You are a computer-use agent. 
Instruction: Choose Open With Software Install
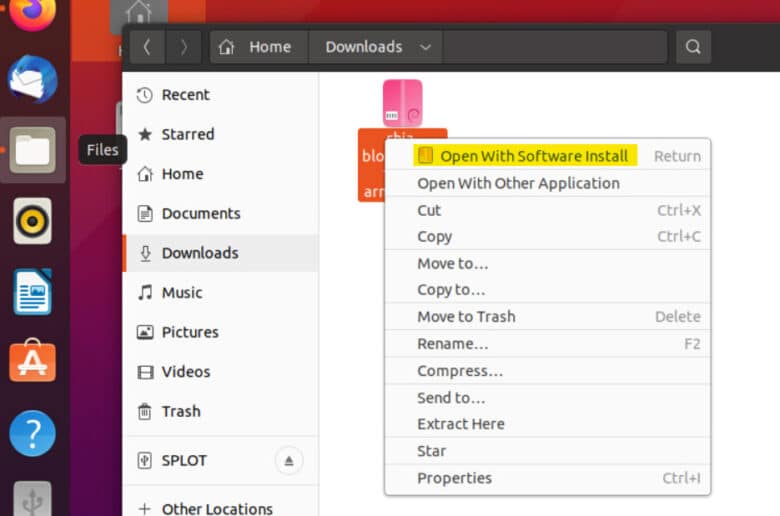[x=548, y=156]
